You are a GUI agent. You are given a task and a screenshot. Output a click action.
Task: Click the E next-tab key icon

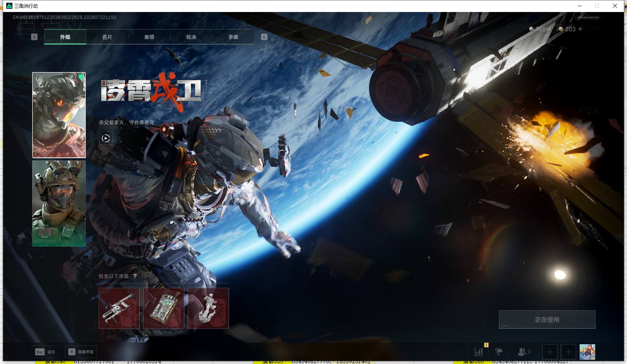click(x=264, y=37)
